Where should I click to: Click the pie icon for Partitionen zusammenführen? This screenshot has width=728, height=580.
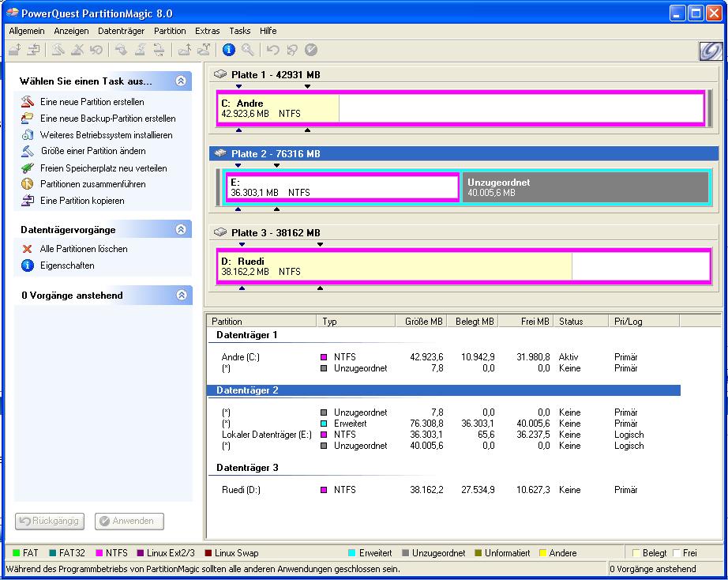pyautogui.click(x=28, y=184)
